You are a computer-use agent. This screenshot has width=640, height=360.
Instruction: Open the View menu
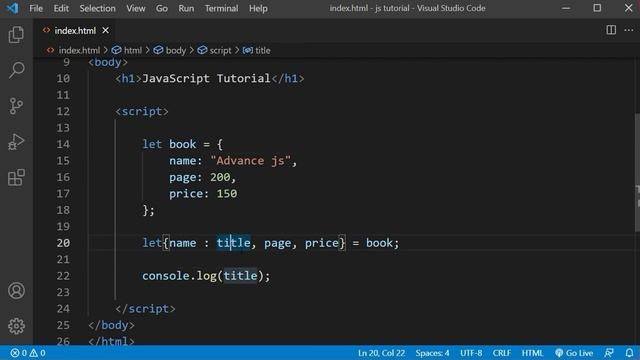(136, 8)
